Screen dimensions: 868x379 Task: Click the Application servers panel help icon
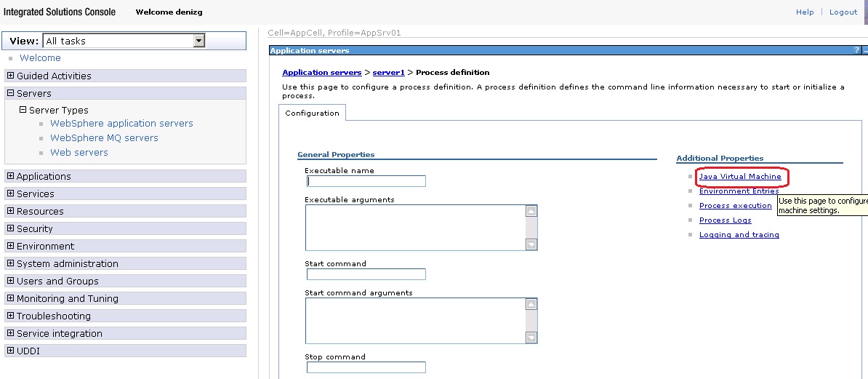(x=857, y=51)
